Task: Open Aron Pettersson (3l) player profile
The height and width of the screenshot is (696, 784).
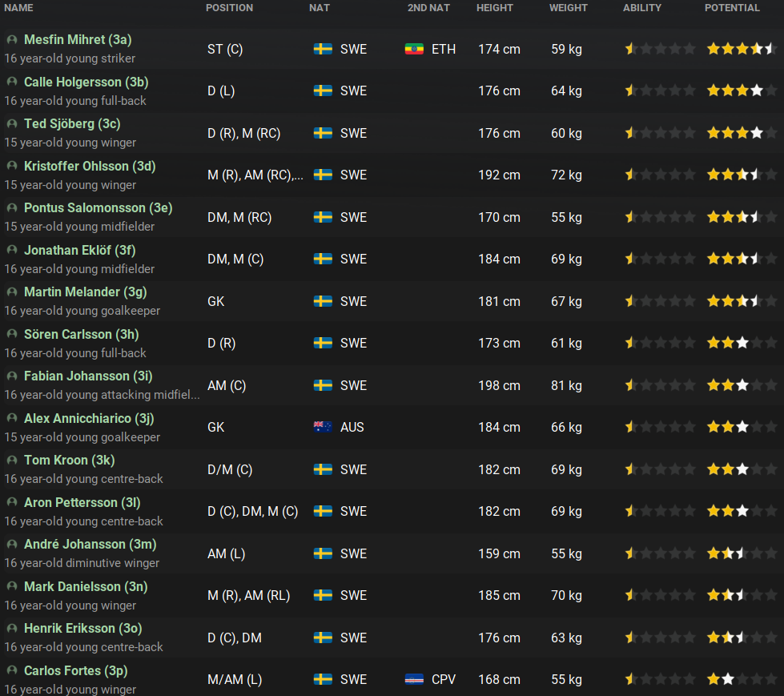Action: (x=82, y=502)
